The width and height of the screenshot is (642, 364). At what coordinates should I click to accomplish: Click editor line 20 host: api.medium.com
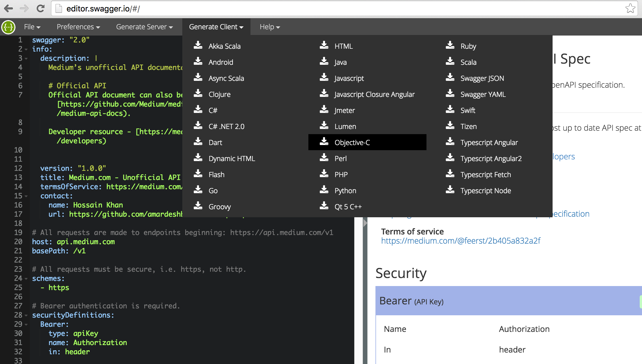73,242
